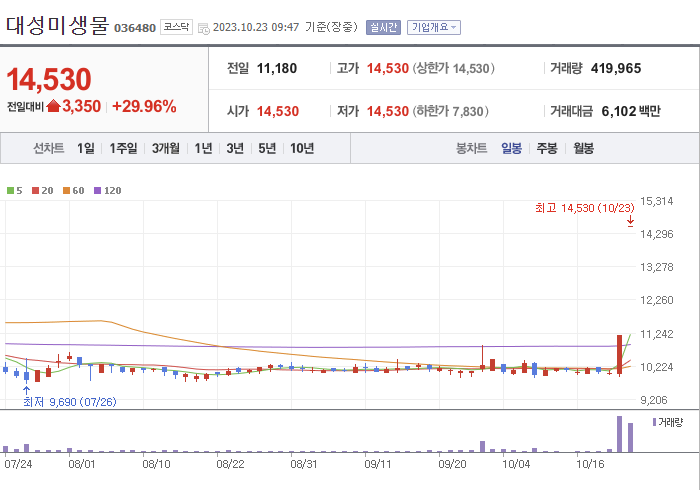Click the 거래량 value 419,965
The height and width of the screenshot is (490, 700).
coord(616,68)
